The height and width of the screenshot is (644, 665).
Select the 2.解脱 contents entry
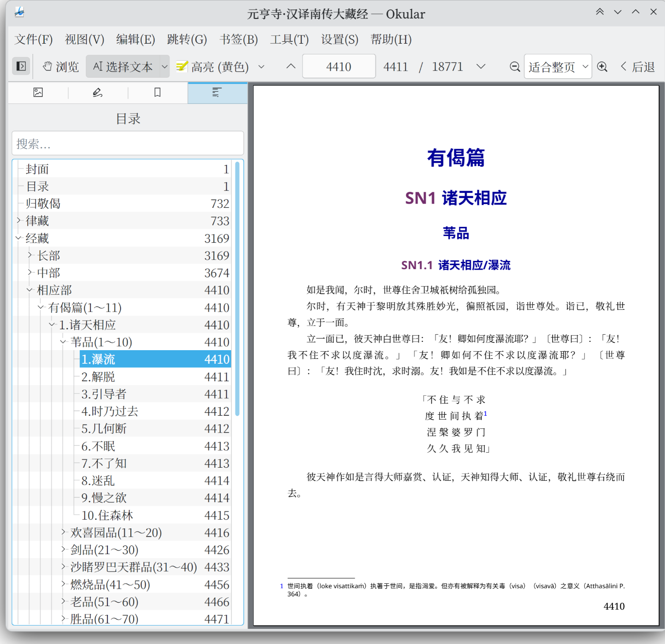pyautogui.click(x=155, y=376)
